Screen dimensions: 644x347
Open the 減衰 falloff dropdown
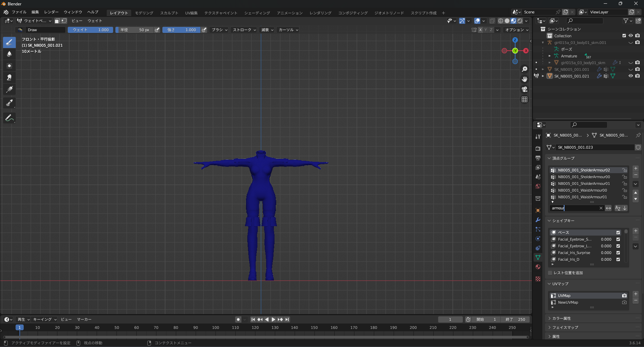[x=267, y=30]
